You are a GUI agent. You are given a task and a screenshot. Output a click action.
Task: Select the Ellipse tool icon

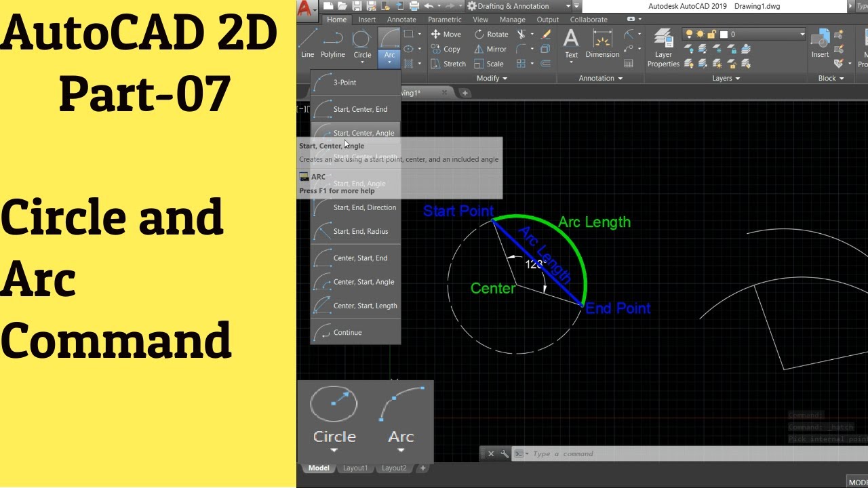[408, 49]
